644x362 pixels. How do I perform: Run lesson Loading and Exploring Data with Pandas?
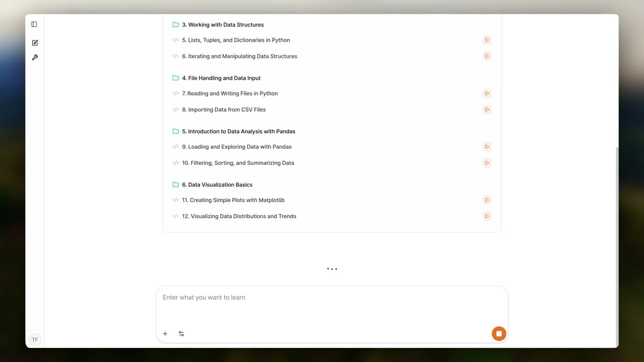click(x=487, y=146)
